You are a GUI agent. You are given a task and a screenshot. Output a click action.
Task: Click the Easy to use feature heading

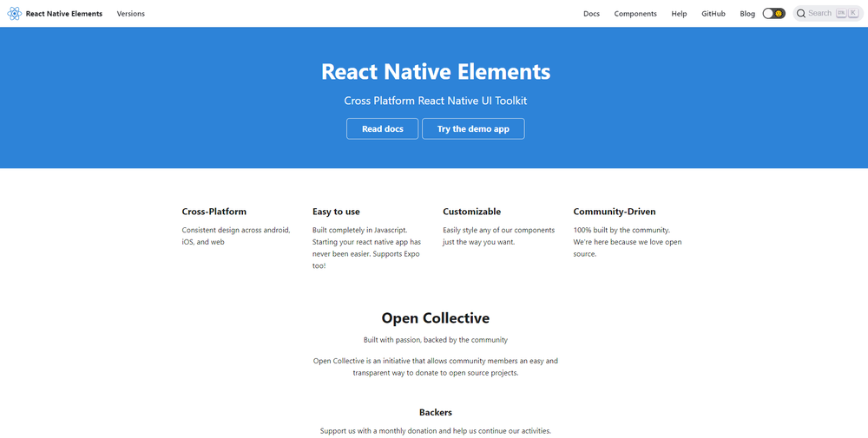coord(336,212)
